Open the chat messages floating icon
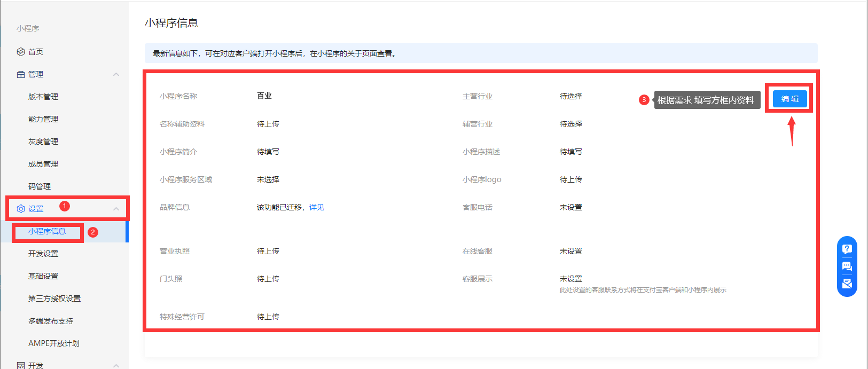868x369 pixels. click(x=847, y=266)
